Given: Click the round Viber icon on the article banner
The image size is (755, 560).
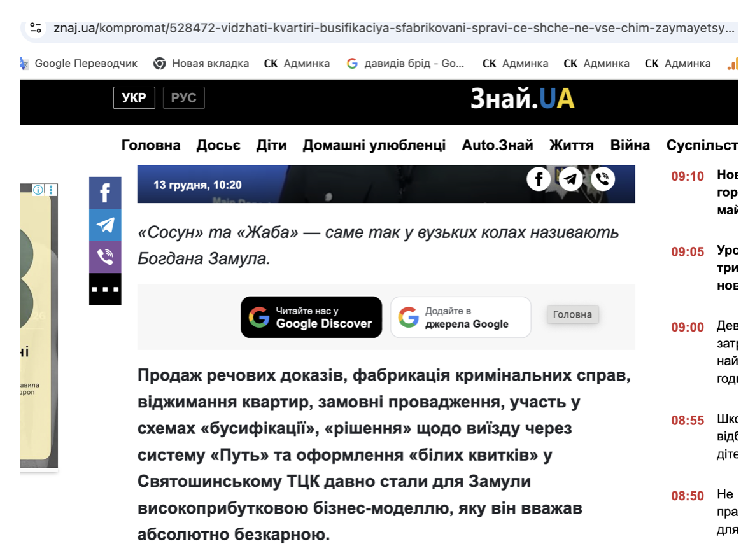Looking at the screenshot, I should point(602,179).
